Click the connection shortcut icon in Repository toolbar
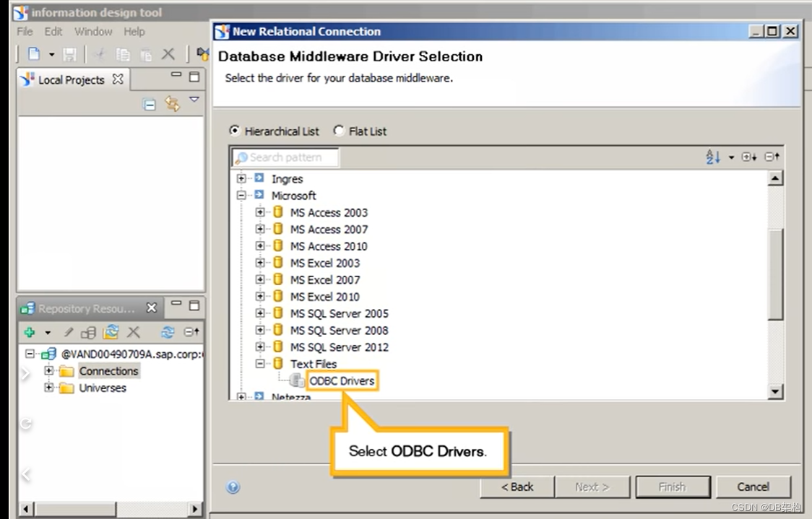 pos(89,332)
